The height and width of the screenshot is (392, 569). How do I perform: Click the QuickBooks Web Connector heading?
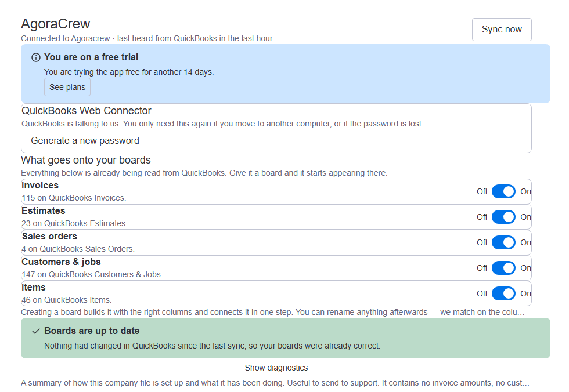pos(87,111)
